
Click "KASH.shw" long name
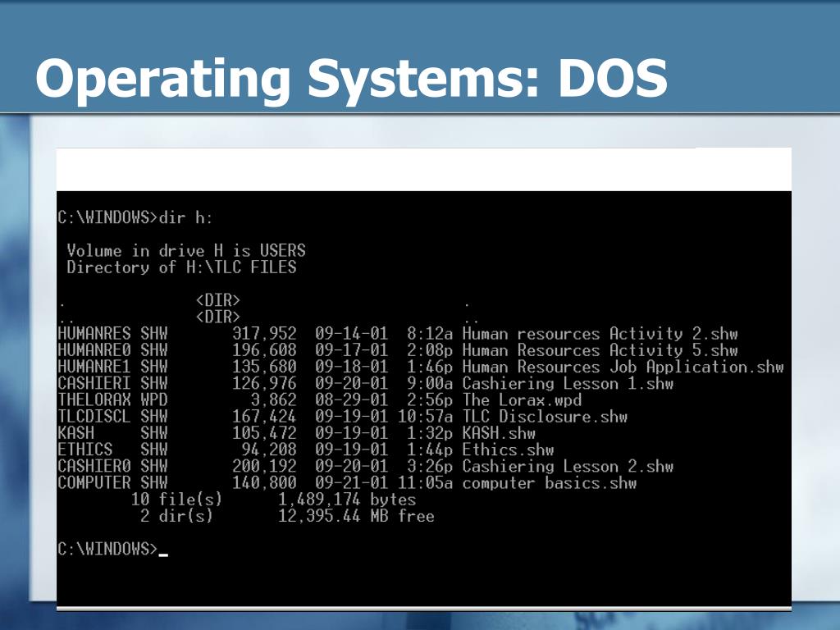coord(499,433)
